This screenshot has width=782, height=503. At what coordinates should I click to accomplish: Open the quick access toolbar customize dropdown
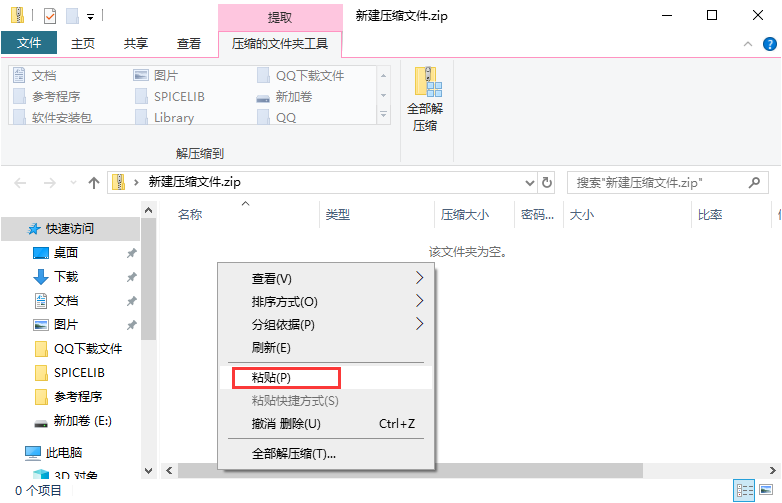point(90,17)
